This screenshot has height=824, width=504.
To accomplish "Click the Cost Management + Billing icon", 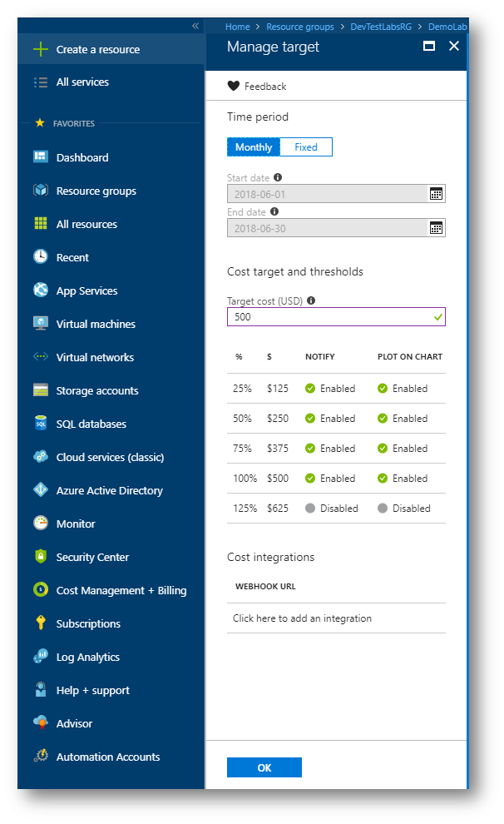I will click(x=41, y=590).
